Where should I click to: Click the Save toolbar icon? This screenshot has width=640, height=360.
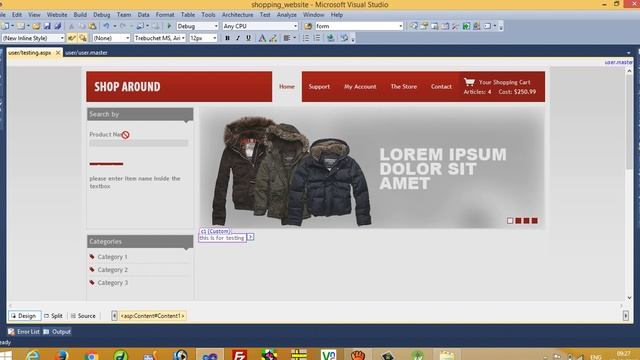coord(47,26)
